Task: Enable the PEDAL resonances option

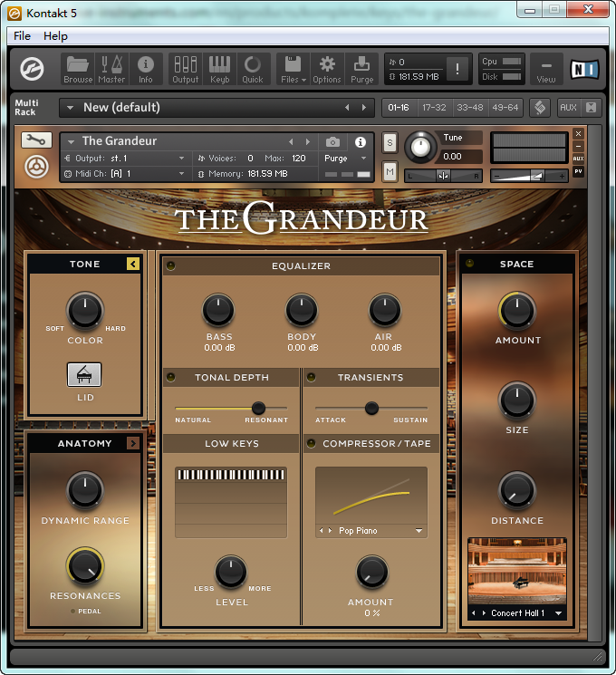Action: coord(72,612)
